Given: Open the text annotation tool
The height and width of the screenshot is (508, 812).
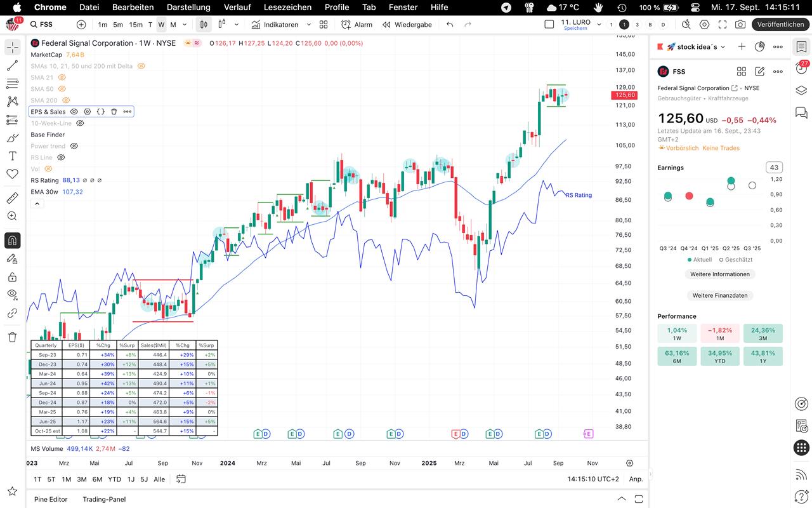Looking at the screenshot, I should coord(12,156).
